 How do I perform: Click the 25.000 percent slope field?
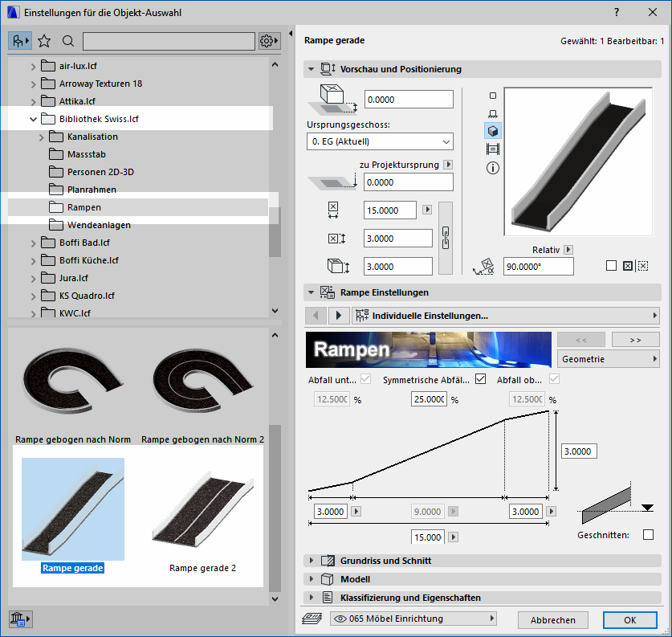click(429, 399)
